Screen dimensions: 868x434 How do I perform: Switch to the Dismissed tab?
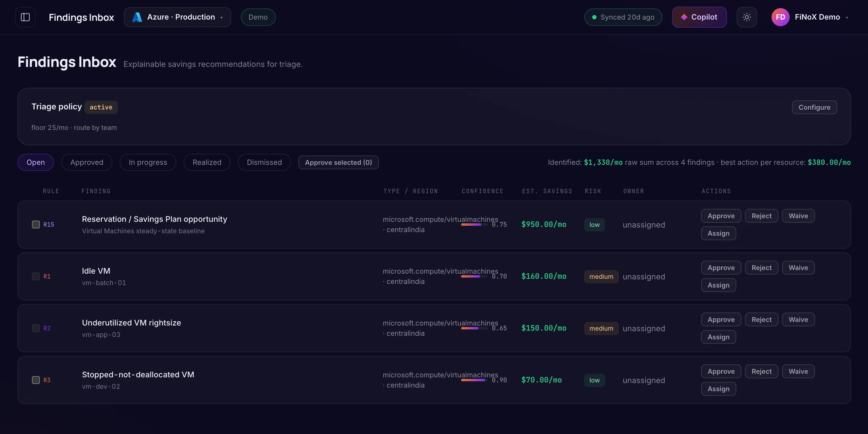264,162
